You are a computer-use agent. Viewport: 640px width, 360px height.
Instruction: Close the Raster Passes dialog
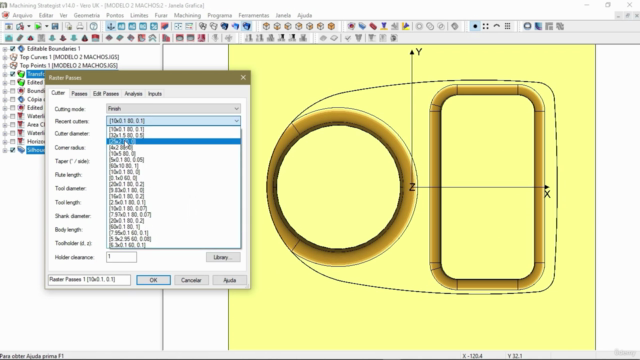tap(243, 78)
